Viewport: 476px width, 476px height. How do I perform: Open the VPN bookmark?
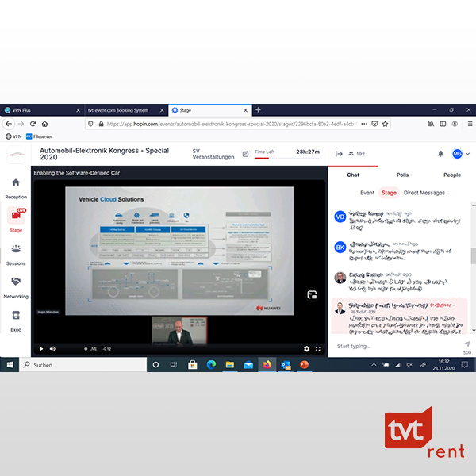(x=13, y=136)
